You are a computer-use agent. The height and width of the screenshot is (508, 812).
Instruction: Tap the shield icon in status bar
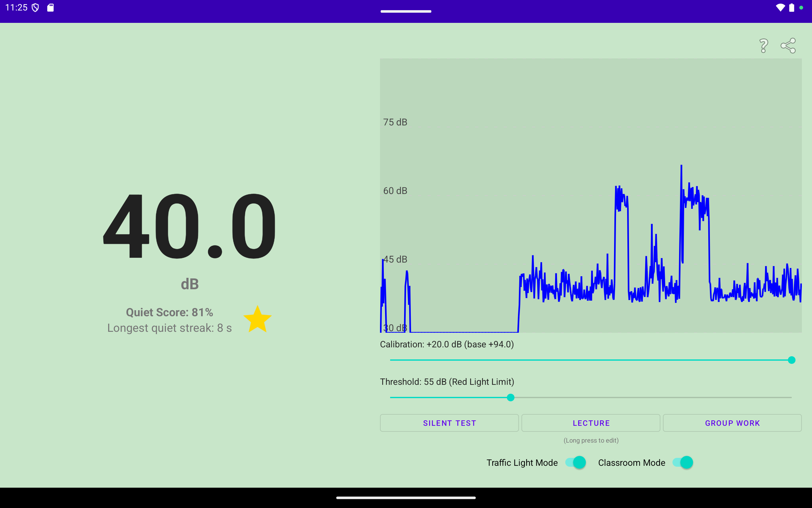(35, 8)
